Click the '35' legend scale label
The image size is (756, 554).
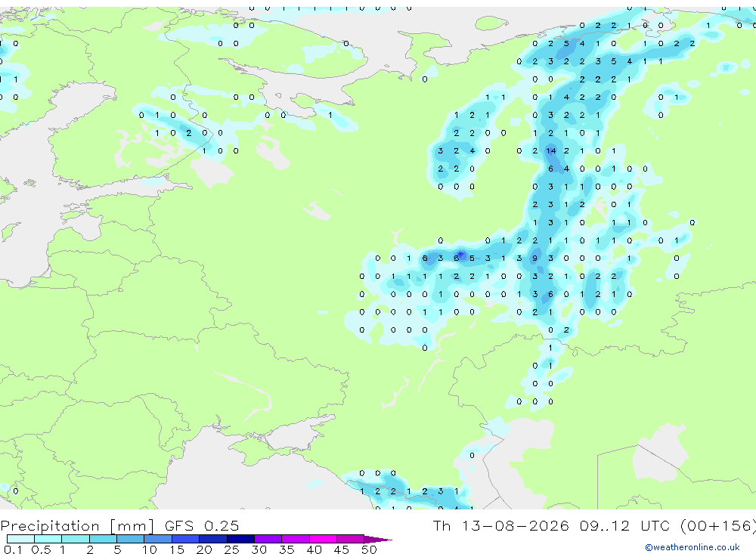[x=287, y=549]
